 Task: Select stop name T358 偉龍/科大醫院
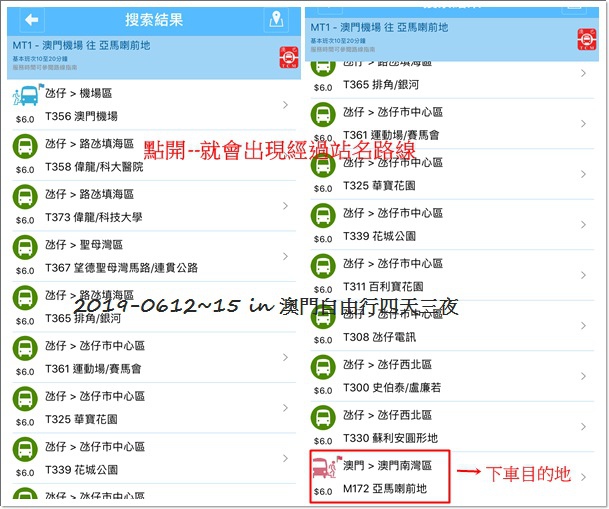94,167
